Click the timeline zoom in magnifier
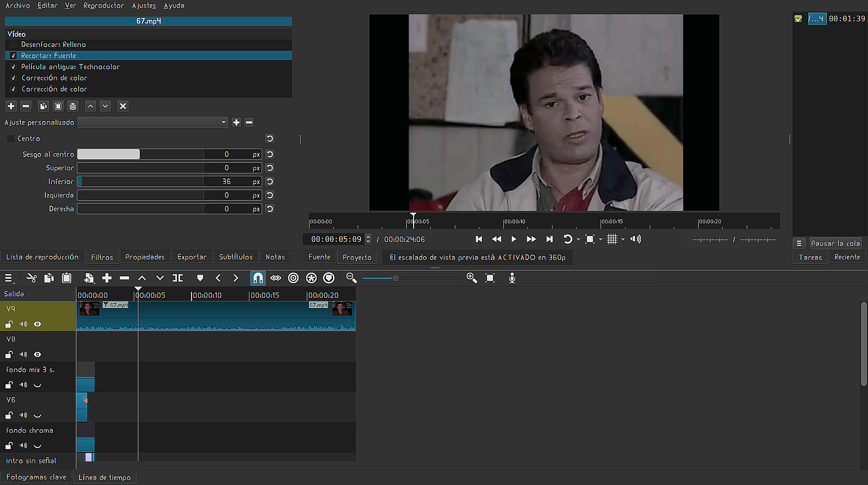 tap(471, 278)
